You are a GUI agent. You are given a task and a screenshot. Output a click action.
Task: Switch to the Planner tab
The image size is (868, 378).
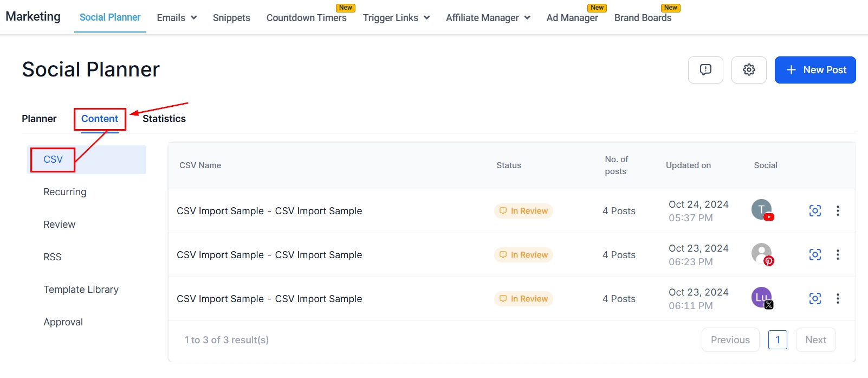tap(39, 119)
